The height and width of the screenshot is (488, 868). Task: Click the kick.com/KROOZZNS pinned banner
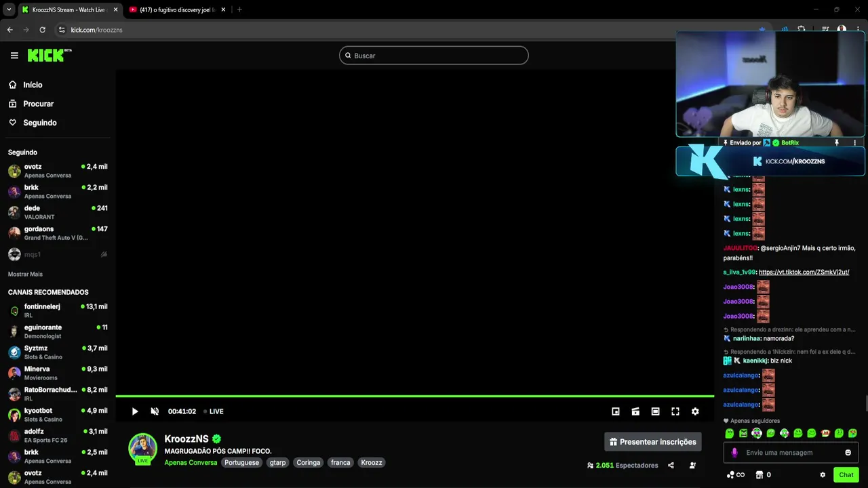click(770, 161)
